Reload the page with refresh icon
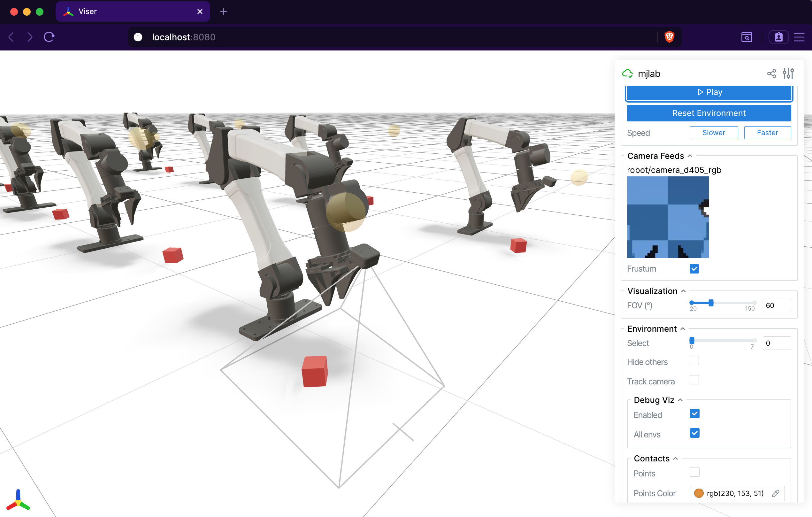 (x=49, y=37)
